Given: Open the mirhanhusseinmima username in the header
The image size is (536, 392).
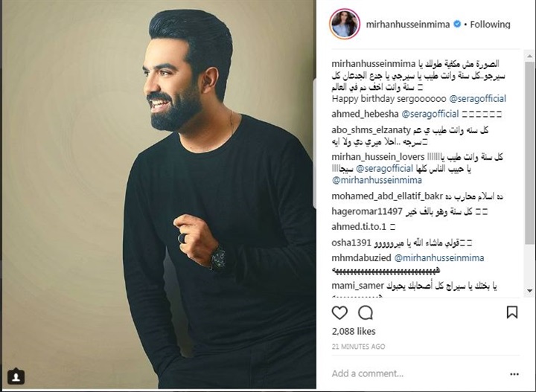Looking at the screenshot, I should [408, 25].
